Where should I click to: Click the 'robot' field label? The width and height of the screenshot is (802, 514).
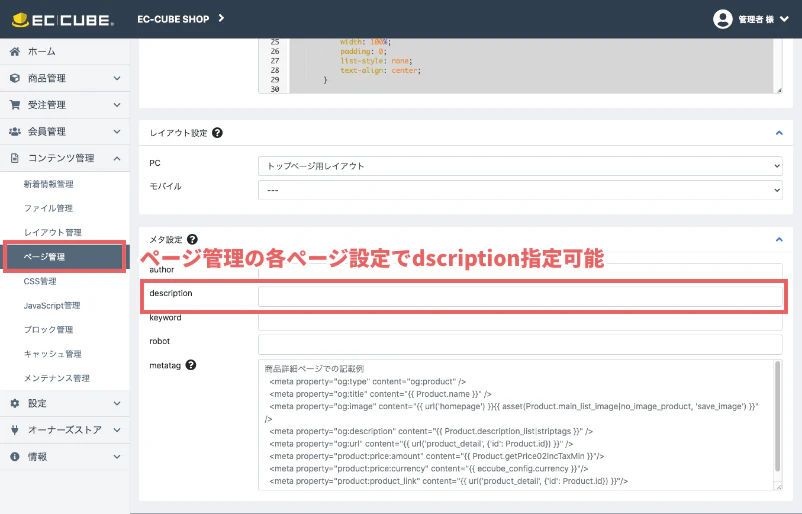click(160, 341)
